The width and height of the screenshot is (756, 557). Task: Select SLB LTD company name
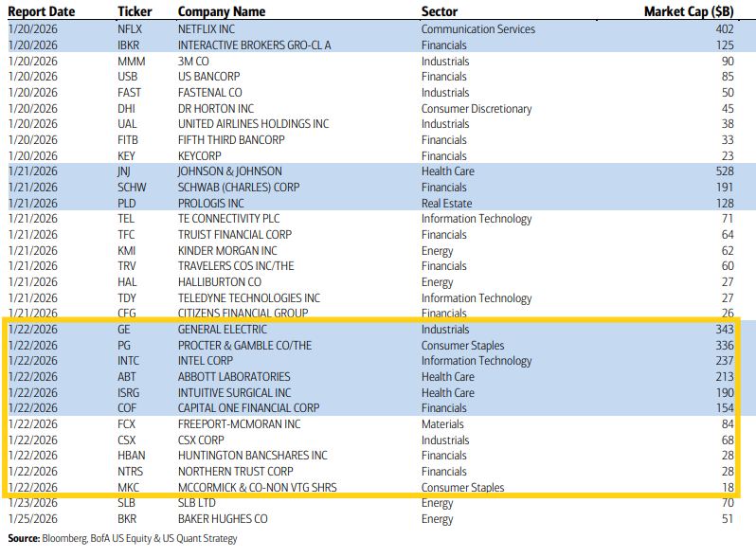[197, 503]
